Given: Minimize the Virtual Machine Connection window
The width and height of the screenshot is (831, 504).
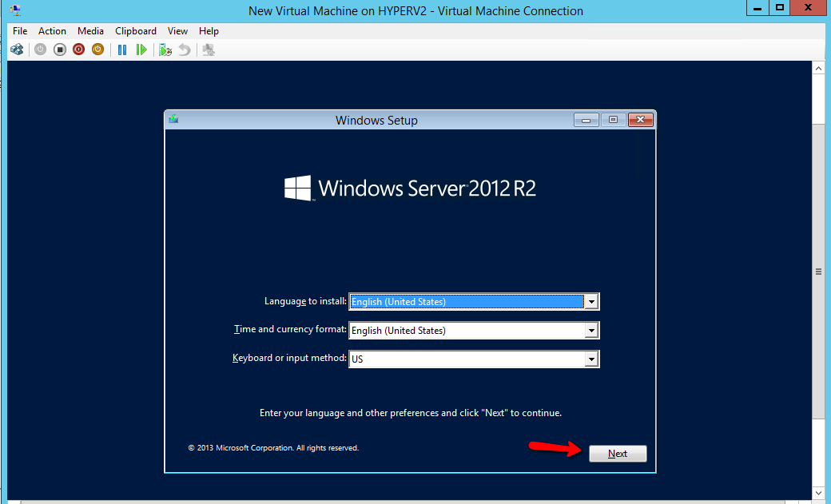Looking at the screenshot, I should tap(757, 8).
